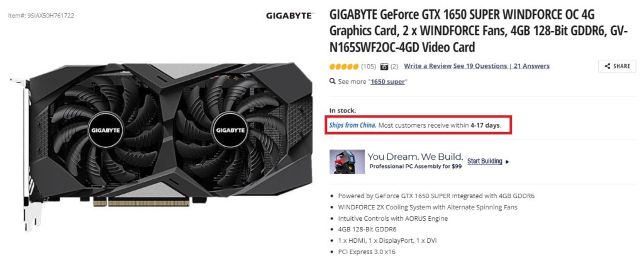Click the review count (105)
The width and height of the screenshot is (644, 256).
[x=369, y=66]
